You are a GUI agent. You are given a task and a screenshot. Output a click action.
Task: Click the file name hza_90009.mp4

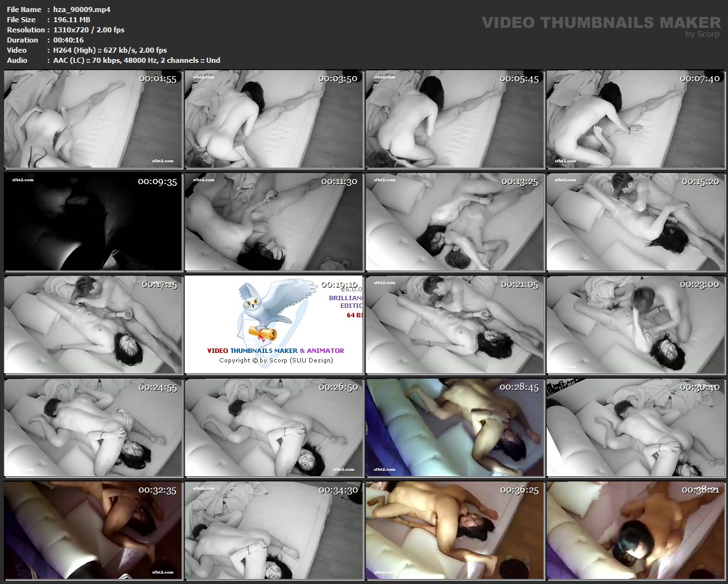82,10
